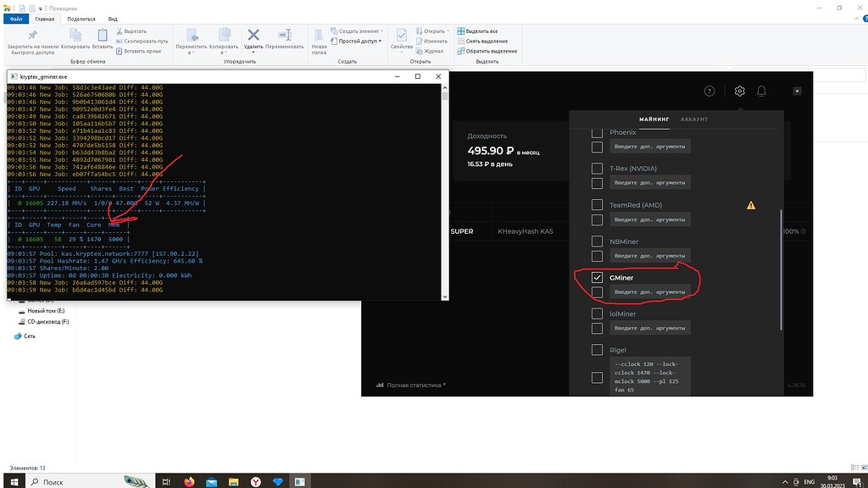Viewport: 868px width, 488px height.
Task: Click the Properties (Свойства) icon in ribbon
Action: pyautogui.click(x=401, y=35)
